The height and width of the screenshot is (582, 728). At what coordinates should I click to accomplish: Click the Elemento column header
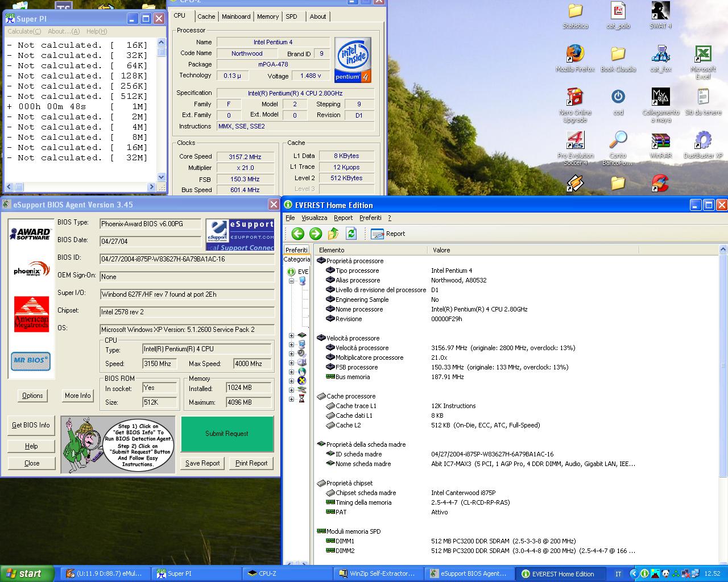[370, 250]
